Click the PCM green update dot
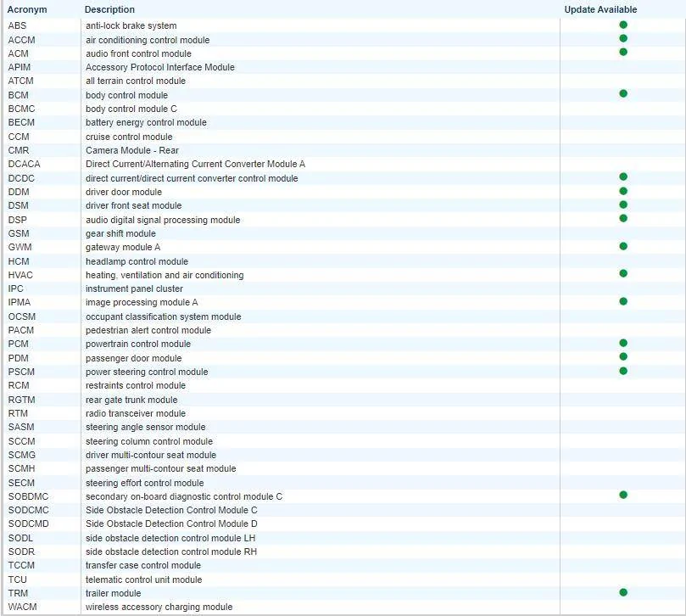 [623, 344]
